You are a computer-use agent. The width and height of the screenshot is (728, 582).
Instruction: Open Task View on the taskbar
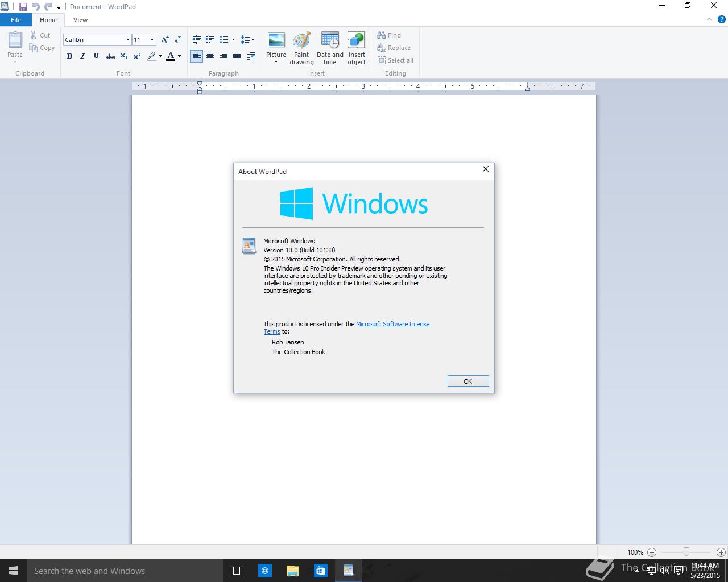coord(237,571)
